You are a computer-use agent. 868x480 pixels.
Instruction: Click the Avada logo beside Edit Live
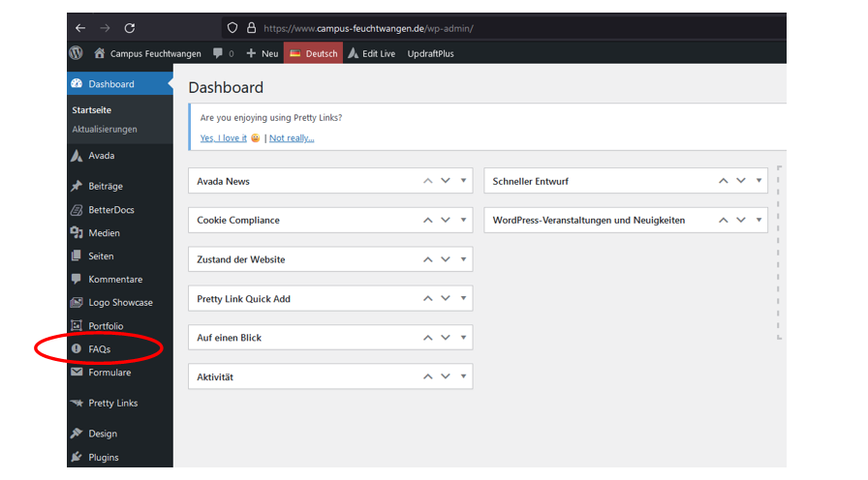(x=354, y=53)
